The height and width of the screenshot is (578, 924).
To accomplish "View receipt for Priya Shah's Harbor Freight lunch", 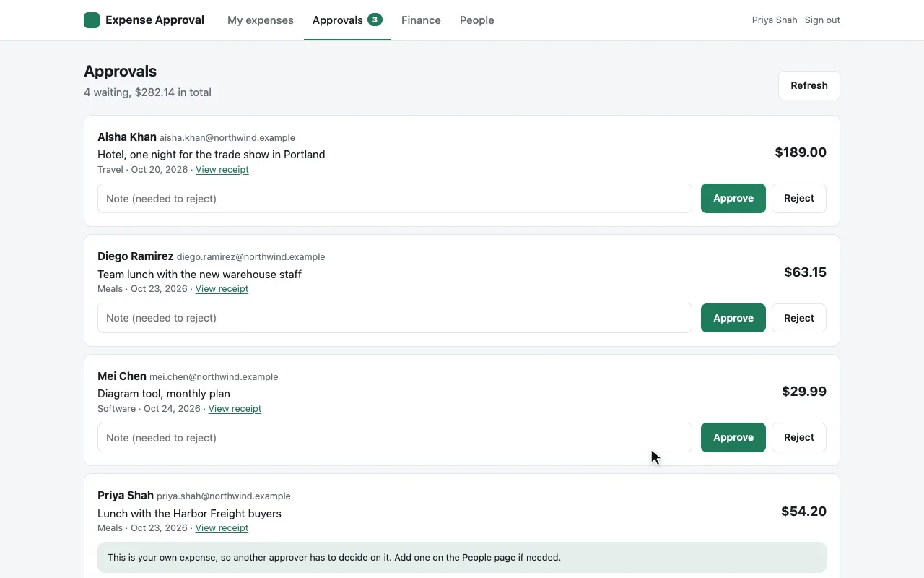I will (222, 528).
